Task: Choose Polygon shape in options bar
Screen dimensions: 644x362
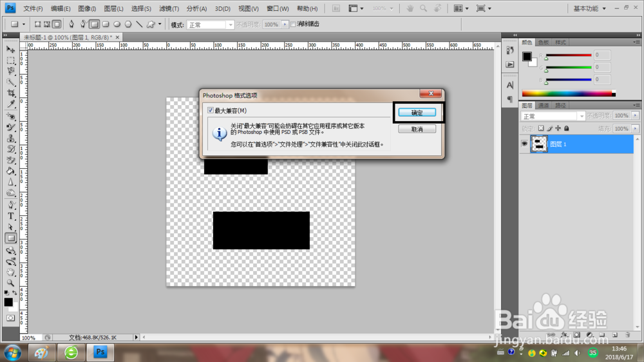Action: [x=128, y=24]
